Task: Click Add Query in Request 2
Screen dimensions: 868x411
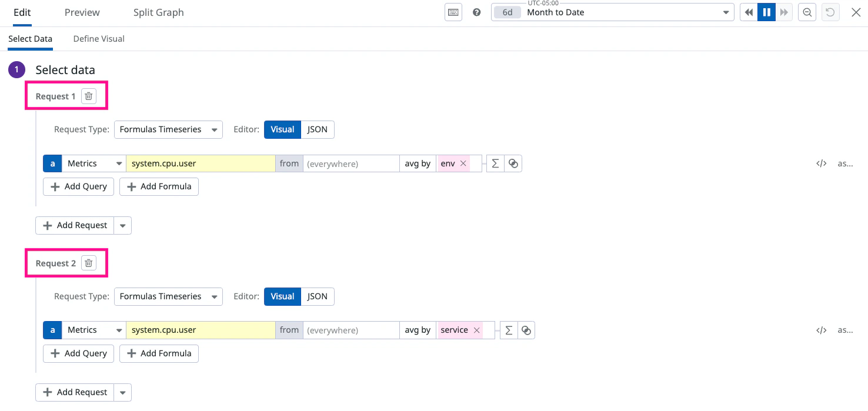Action: tap(78, 353)
